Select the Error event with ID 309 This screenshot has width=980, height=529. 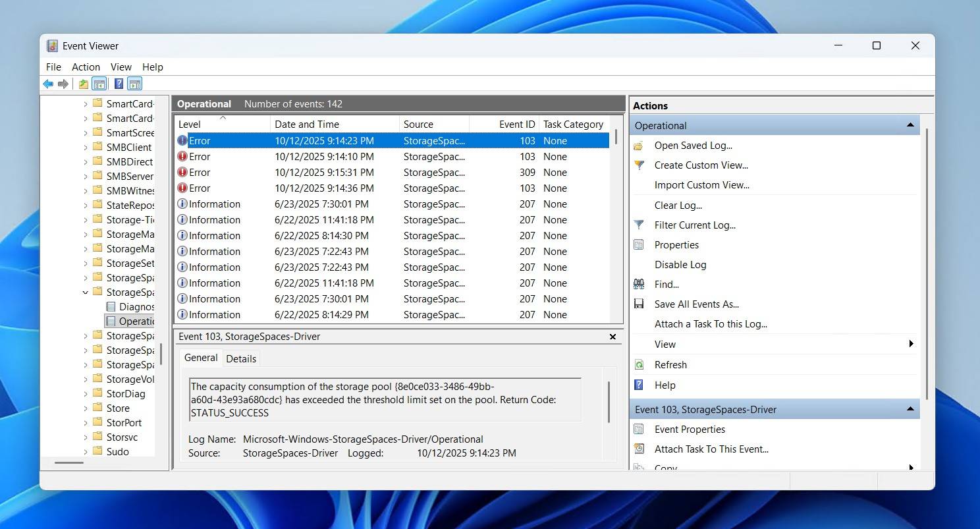[329, 172]
